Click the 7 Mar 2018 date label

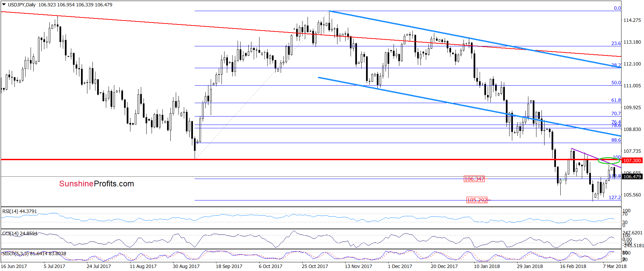(x=614, y=266)
